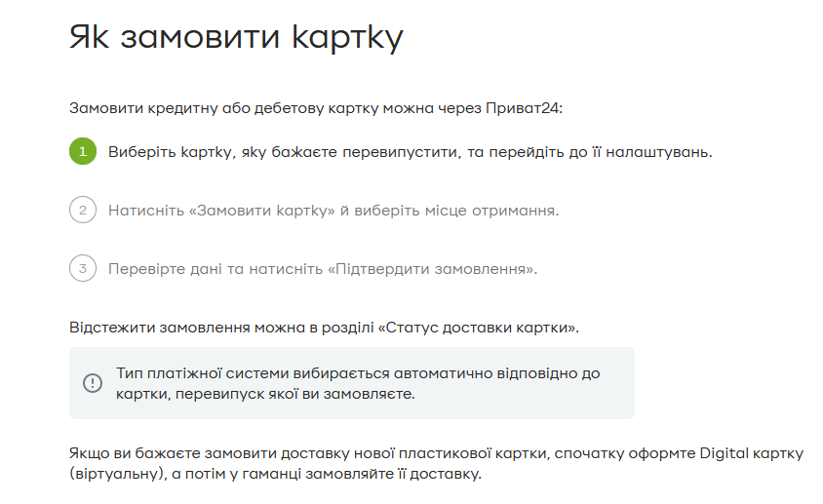Click the phrase «Статус доставки картки»
Image resolution: width=823 pixels, height=504 pixels.
478,328
